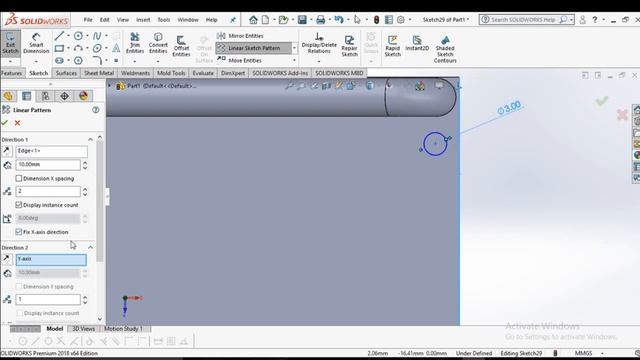Image resolution: width=640 pixels, height=360 pixels.
Task: Click the Y-axis direction reference field
Action: pyautogui.click(x=51, y=260)
